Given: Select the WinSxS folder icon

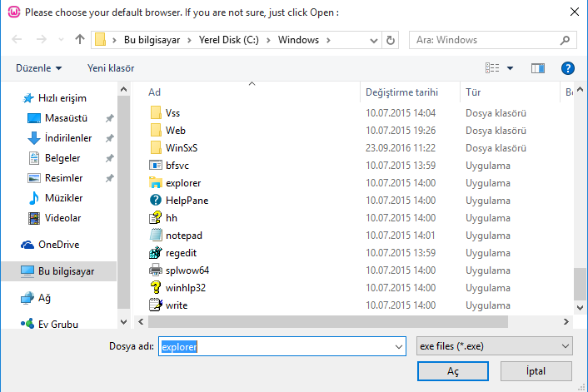Looking at the screenshot, I should click(x=156, y=147).
